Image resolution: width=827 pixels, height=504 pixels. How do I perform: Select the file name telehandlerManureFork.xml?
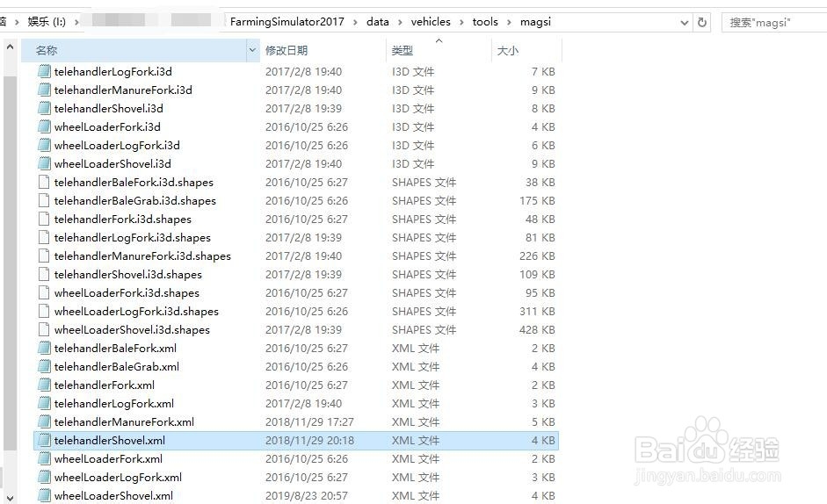124,421
